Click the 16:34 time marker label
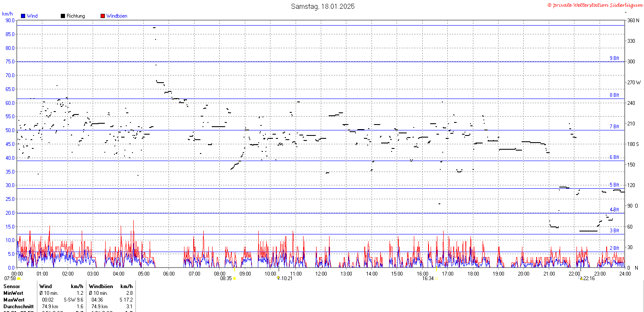Image resolution: width=644 pixels, height=312 pixels. coord(428,278)
